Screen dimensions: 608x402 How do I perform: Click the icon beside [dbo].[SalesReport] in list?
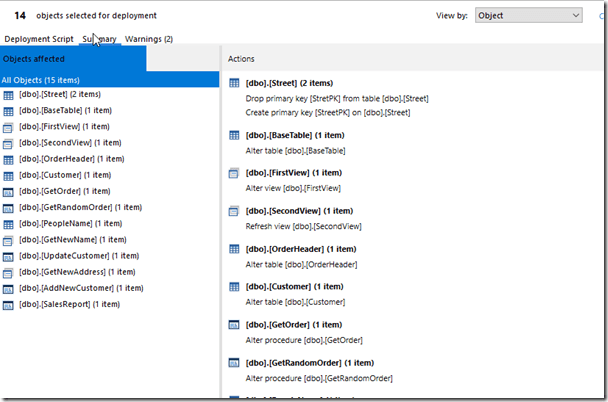coord(9,304)
